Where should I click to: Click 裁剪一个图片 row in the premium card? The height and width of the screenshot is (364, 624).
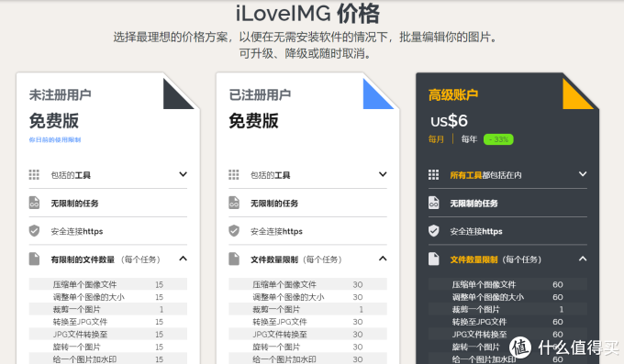[x=507, y=309]
